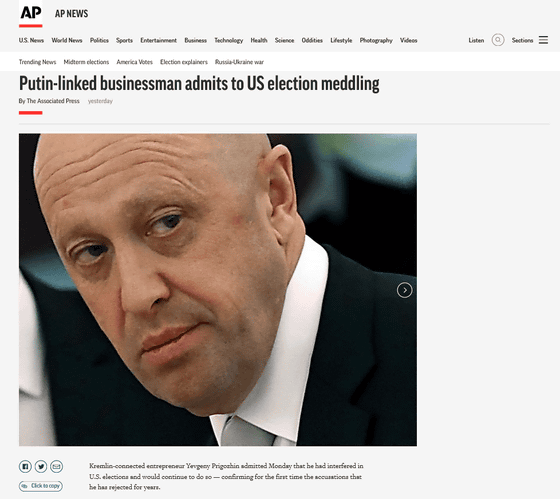Share article via email icon
This screenshot has height=499, width=560.
[x=56, y=466]
